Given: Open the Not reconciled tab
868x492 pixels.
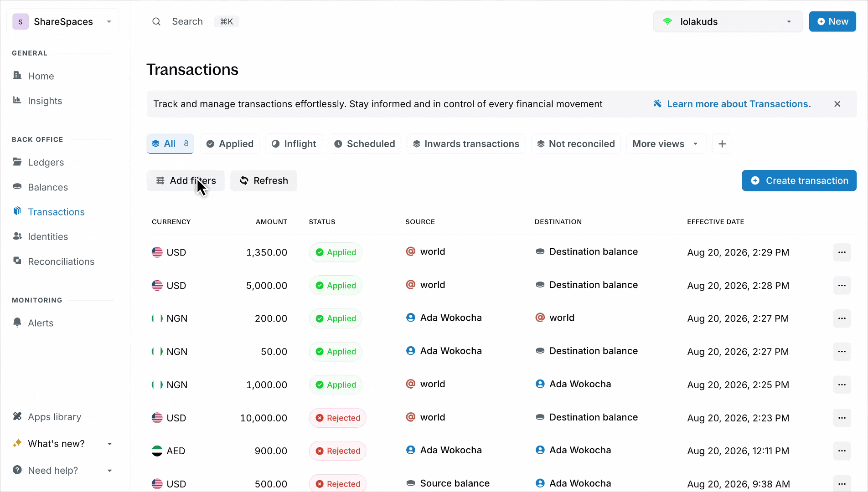Looking at the screenshot, I should pyautogui.click(x=576, y=144).
